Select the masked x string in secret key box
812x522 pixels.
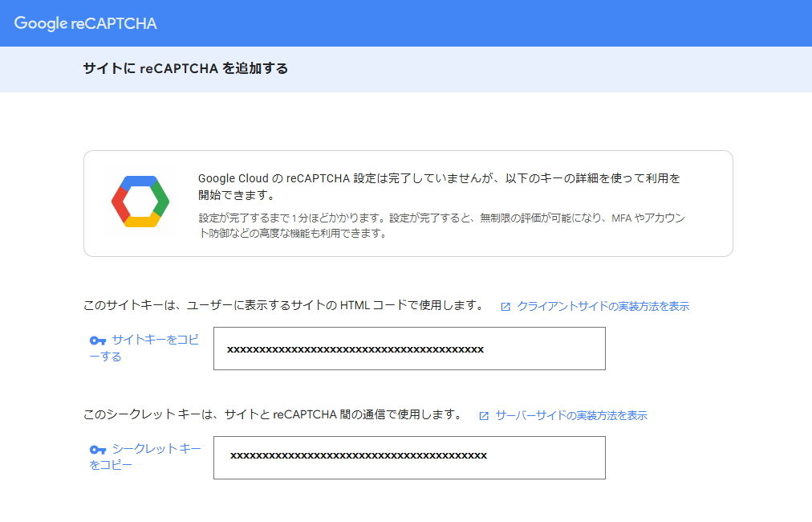[359, 456]
